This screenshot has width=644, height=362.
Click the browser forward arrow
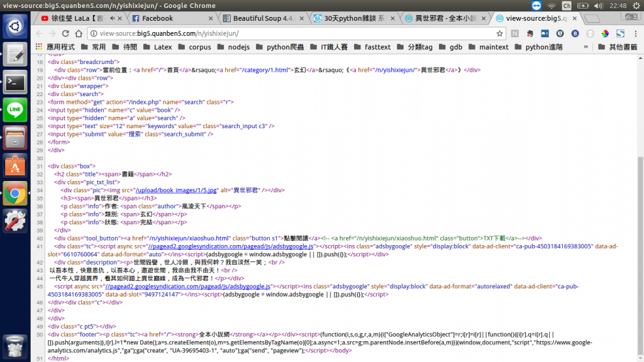click(x=52, y=34)
